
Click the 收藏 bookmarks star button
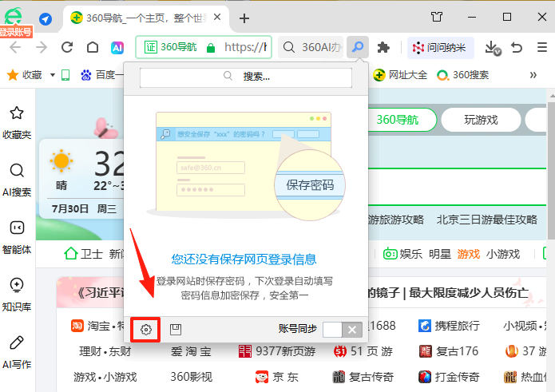click(24, 75)
